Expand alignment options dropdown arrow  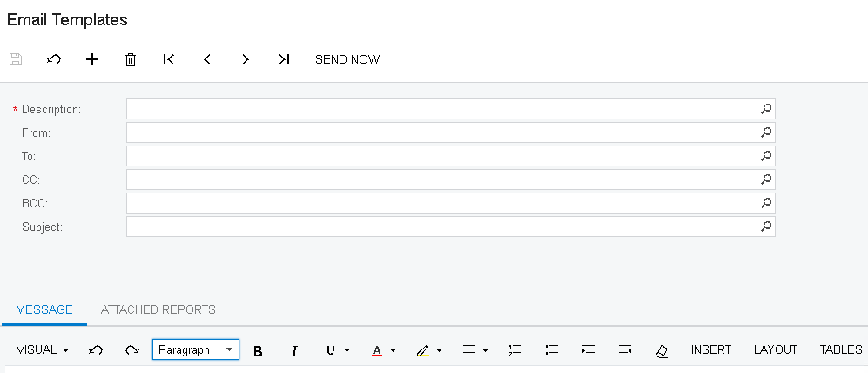(486, 350)
